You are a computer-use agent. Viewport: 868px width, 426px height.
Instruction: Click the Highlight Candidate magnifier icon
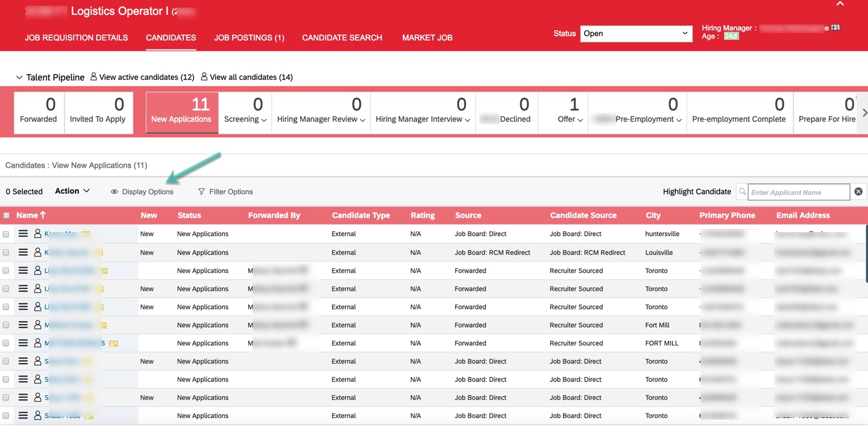click(742, 192)
